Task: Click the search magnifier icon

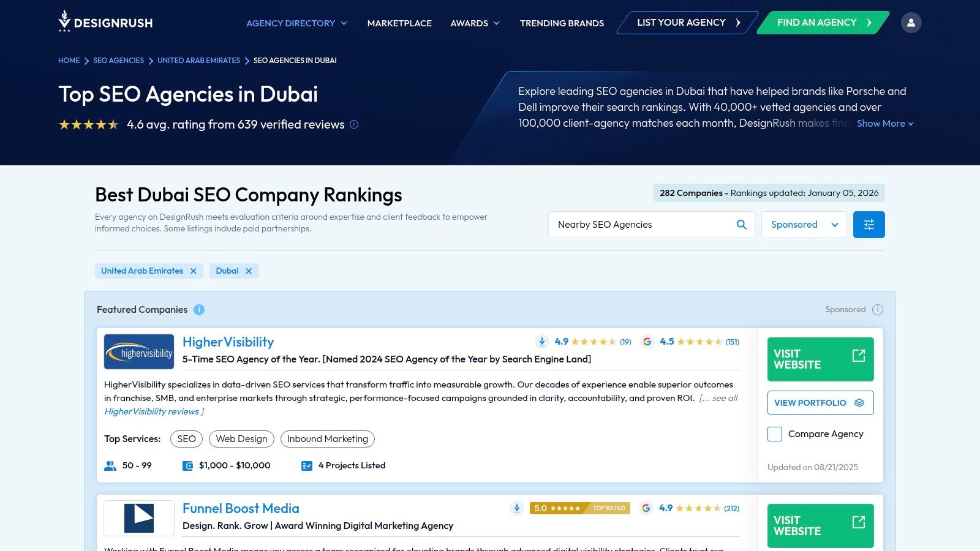Action: (x=741, y=225)
